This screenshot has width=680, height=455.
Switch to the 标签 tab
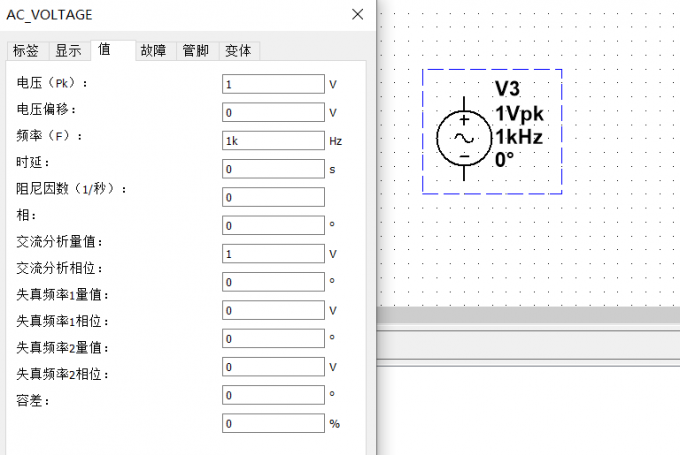click(x=26, y=51)
